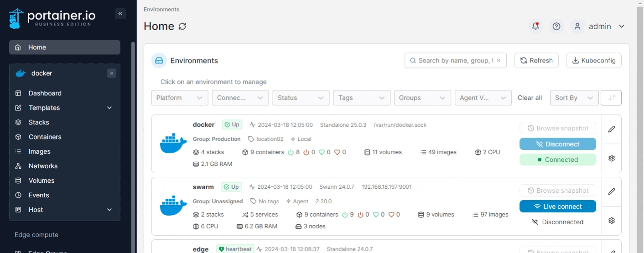Close the docker environment sidebar panel
The height and width of the screenshot is (253, 644).
tap(112, 73)
